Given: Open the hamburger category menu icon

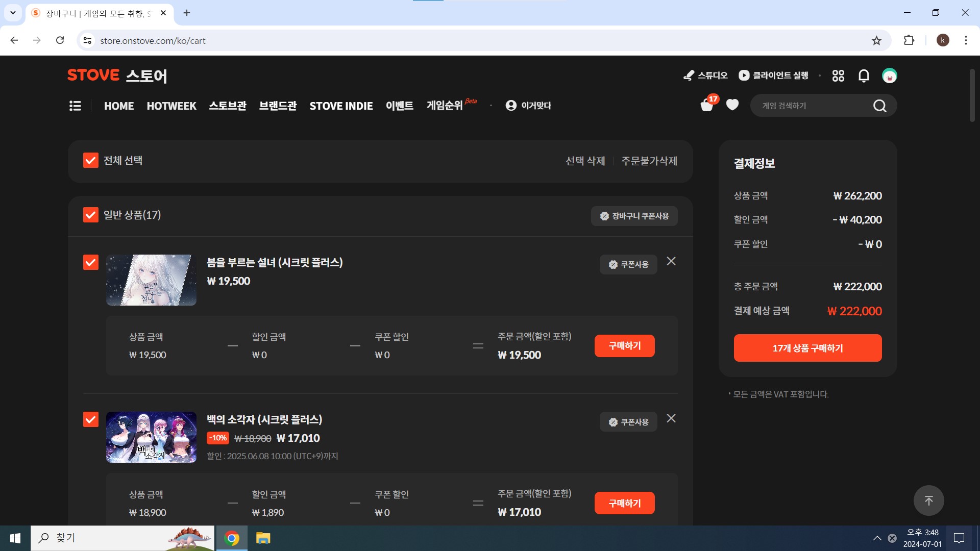Looking at the screenshot, I should (x=75, y=106).
